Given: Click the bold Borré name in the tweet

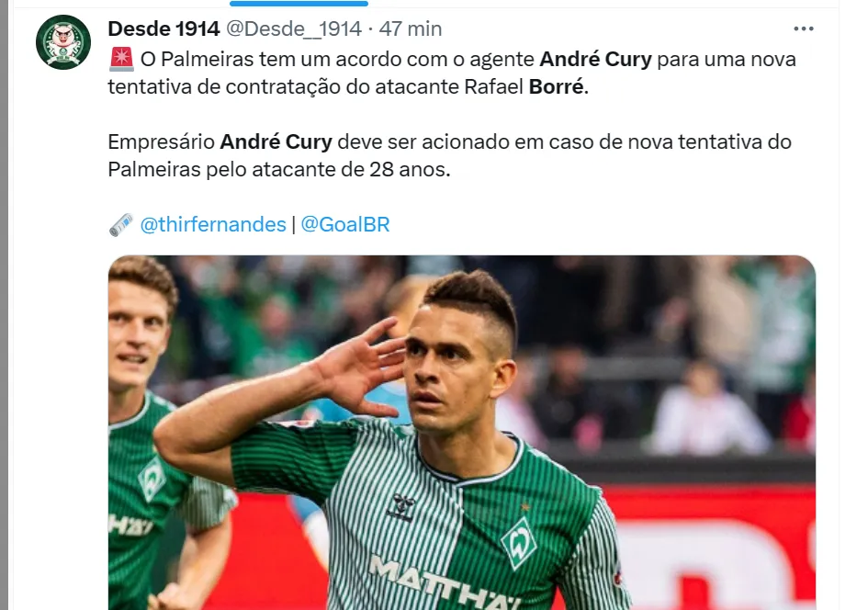Looking at the screenshot, I should click(556, 87).
